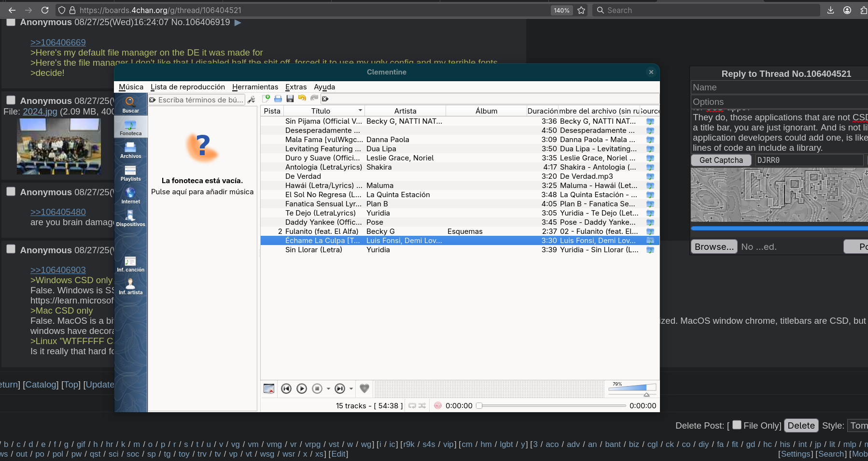The height and width of the screenshot is (461, 868).
Task: Open the Dispositivos sidebar section
Action: pos(130,218)
